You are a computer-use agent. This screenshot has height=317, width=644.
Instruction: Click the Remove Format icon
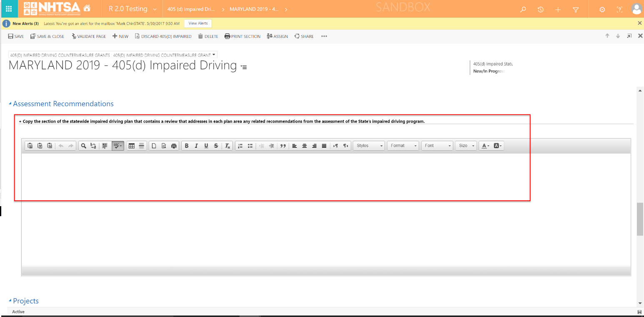pos(227,146)
